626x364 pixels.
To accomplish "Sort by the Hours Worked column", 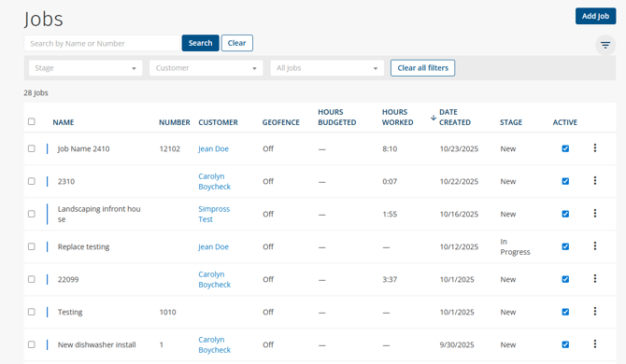I will click(397, 118).
